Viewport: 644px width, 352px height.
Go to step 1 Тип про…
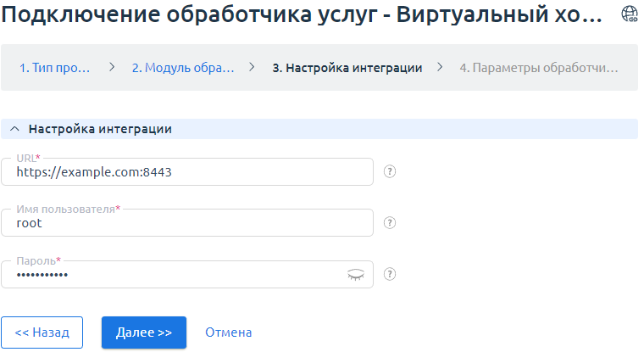pyautogui.click(x=55, y=68)
